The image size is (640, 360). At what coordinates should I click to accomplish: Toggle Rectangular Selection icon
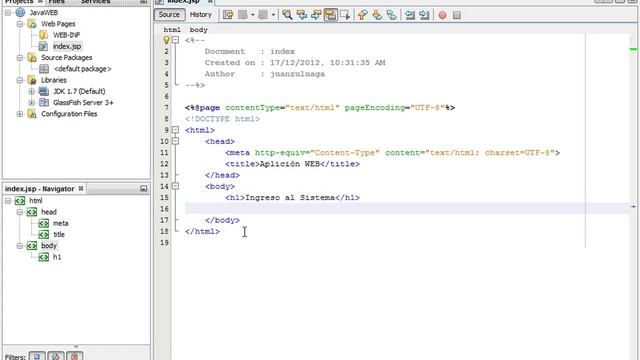(x=345, y=15)
